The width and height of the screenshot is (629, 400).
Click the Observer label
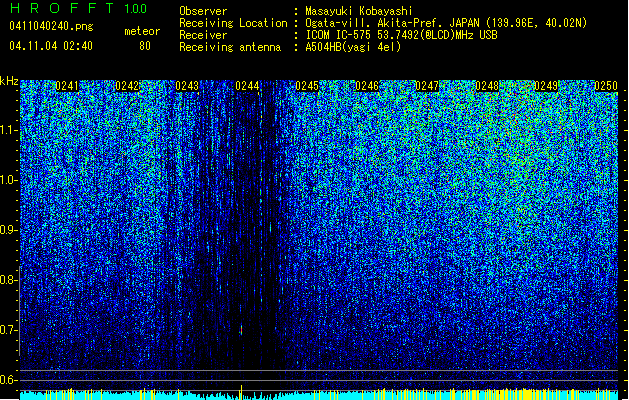(203, 11)
